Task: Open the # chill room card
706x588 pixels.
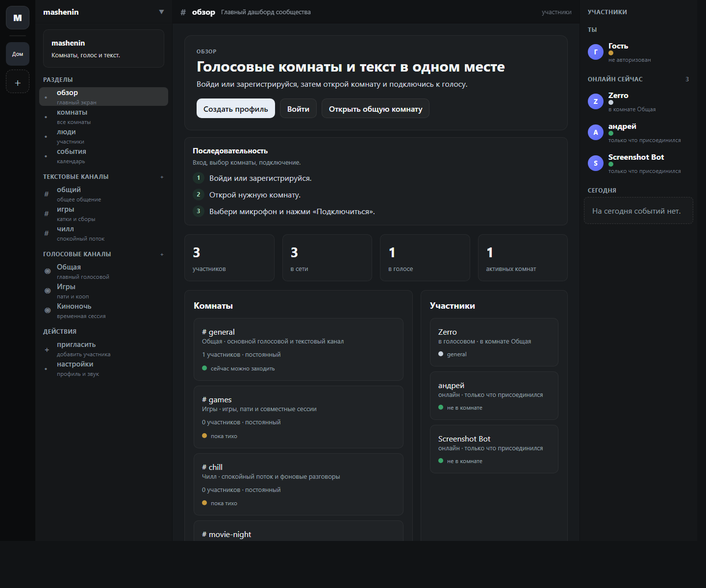Action: (299, 484)
